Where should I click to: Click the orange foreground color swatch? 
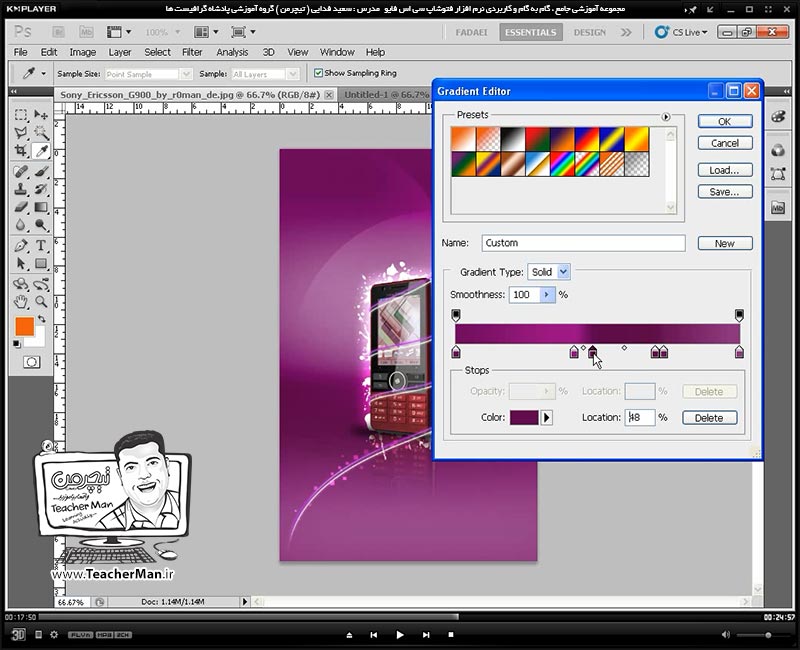tap(24, 327)
